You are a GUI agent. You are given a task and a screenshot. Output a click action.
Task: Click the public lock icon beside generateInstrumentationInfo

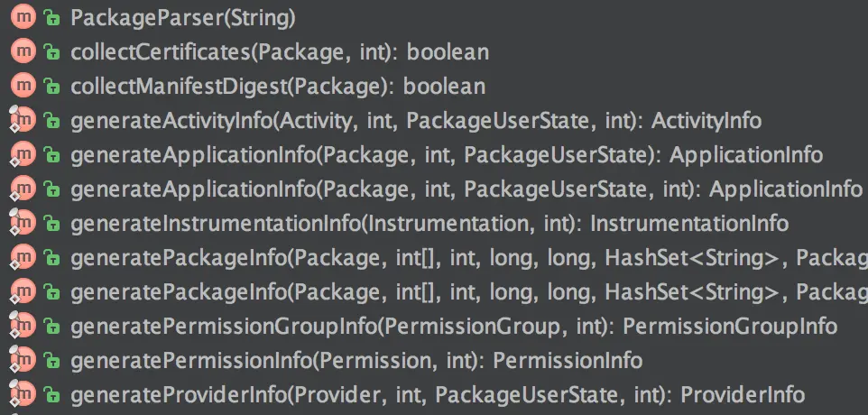pyautogui.click(x=51, y=224)
